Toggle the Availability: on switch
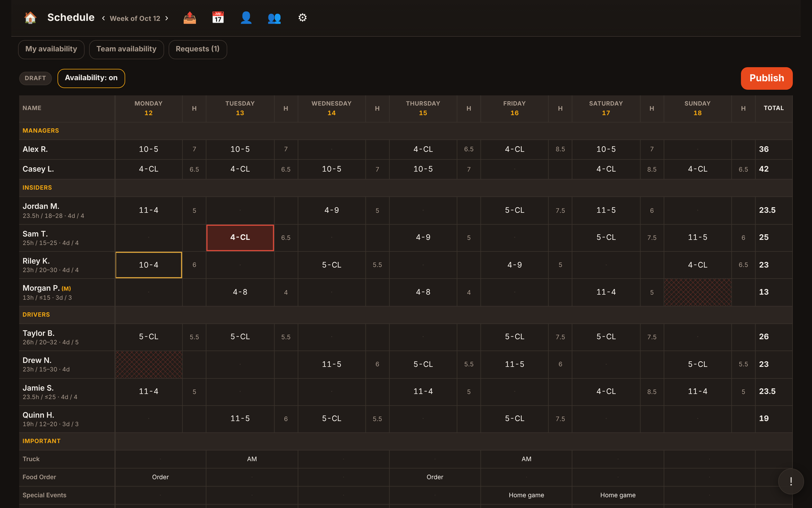 [91, 78]
